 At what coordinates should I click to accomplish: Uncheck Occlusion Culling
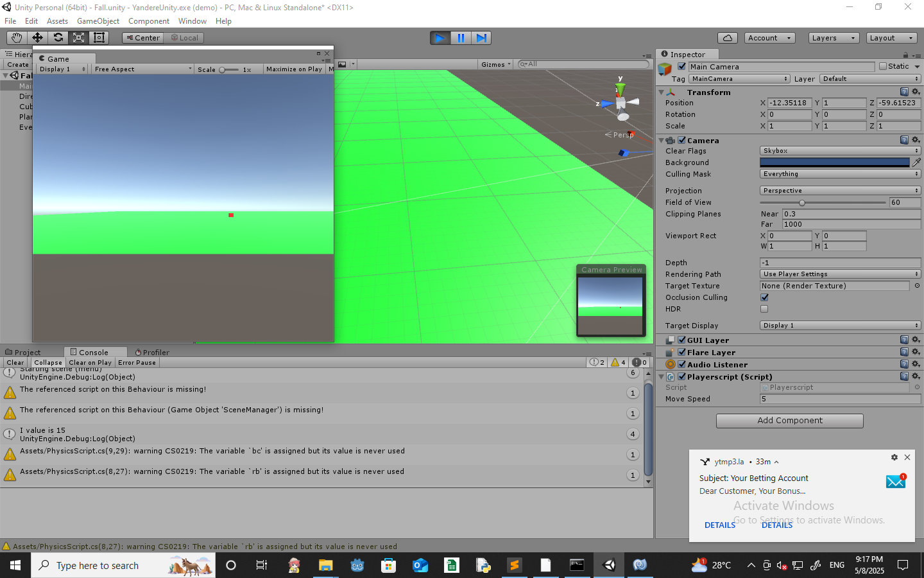click(x=764, y=297)
